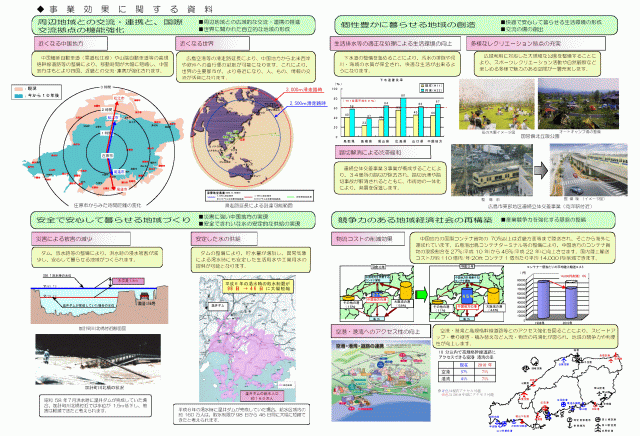The image size is (640, 436).
Task: Select the green banner '競争力のある地域経済社会の再構築'
Action: (x=473, y=220)
